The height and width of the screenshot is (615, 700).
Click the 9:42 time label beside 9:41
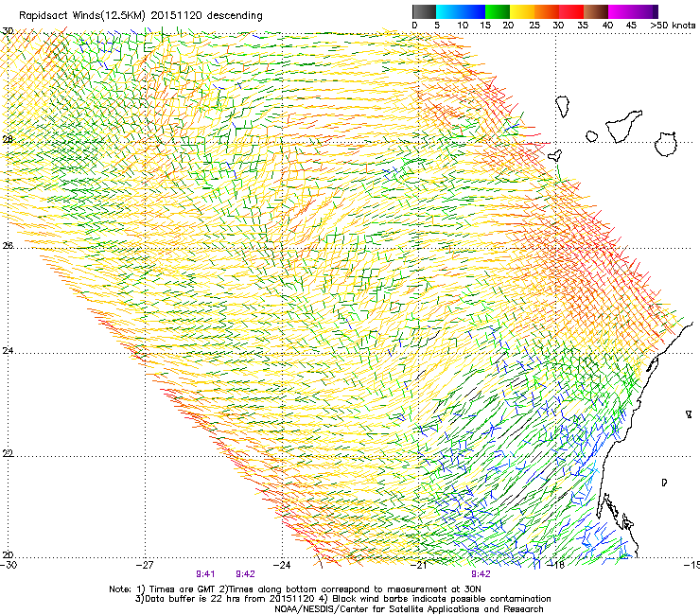point(245,574)
